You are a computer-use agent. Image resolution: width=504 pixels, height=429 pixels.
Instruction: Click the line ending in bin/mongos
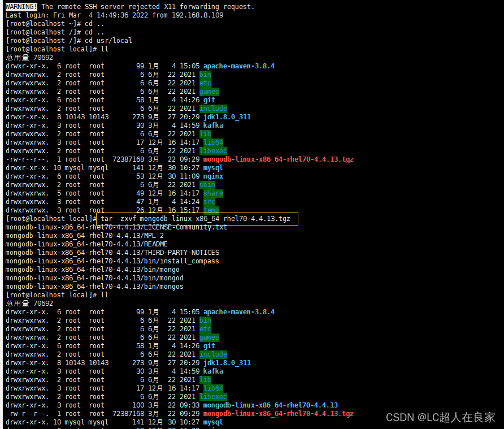coord(94,286)
